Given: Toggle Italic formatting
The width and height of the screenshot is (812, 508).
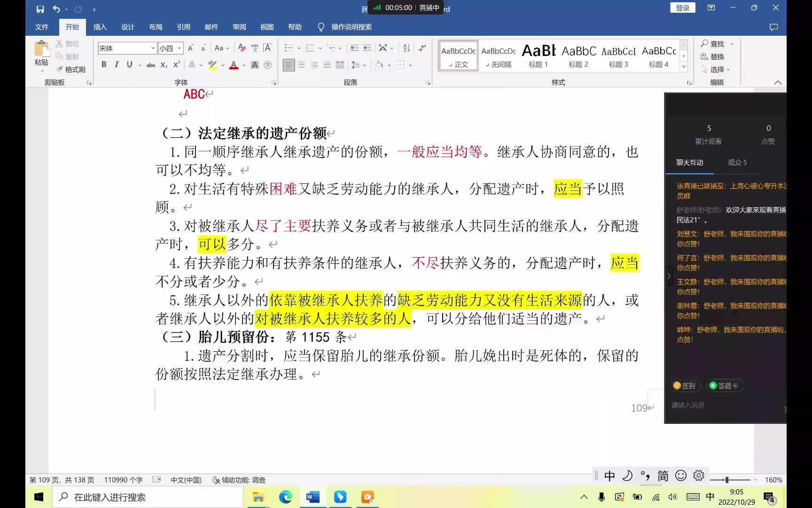Looking at the screenshot, I should coord(117,65).
